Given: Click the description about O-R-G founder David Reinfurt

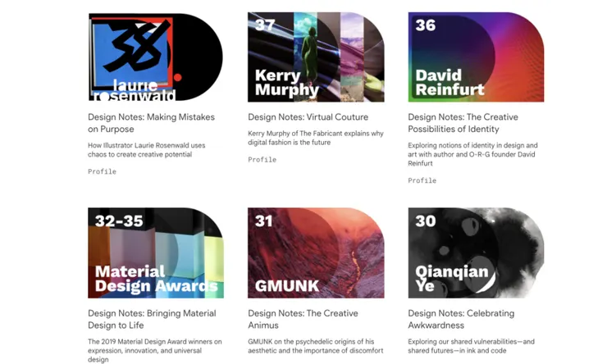Looking at the screenshot, I should (x=472, y=154).
